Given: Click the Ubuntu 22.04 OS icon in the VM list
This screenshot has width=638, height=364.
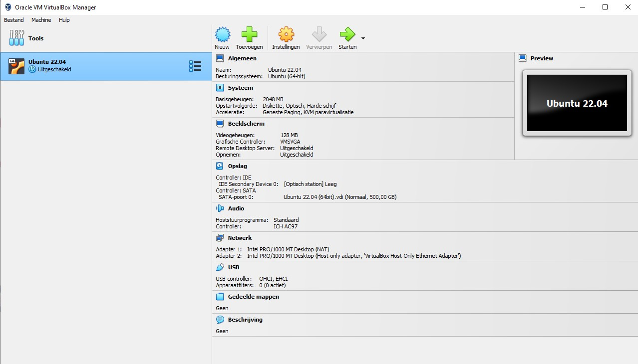Looking at the screenshot, I should pos(16,66).
